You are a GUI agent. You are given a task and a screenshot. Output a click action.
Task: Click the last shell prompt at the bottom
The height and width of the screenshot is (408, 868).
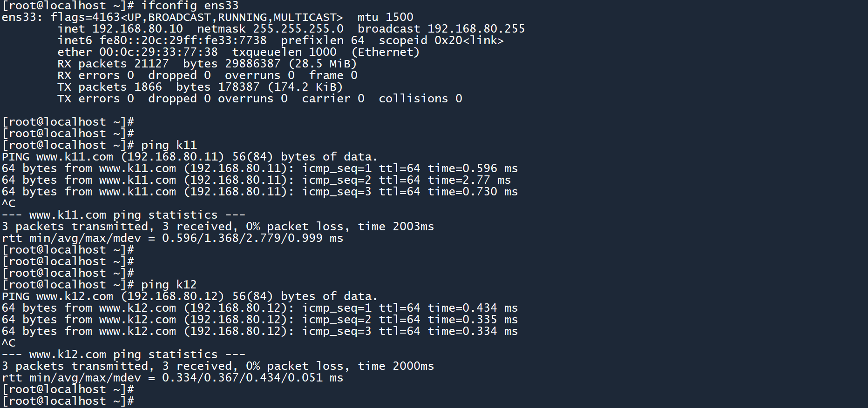68,401
